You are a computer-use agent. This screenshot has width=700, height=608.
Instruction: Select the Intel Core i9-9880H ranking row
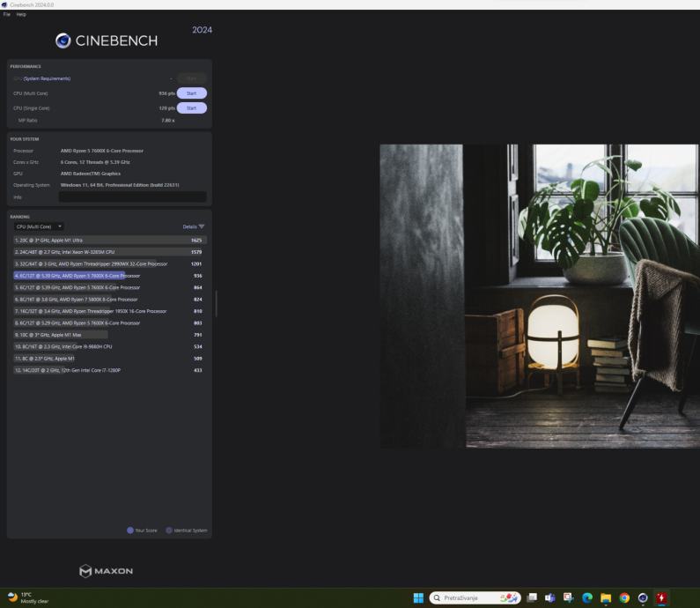(110, 346)
